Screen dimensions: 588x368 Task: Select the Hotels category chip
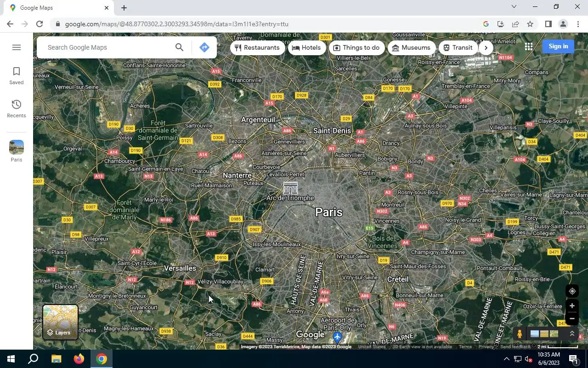tap(306, 47)
